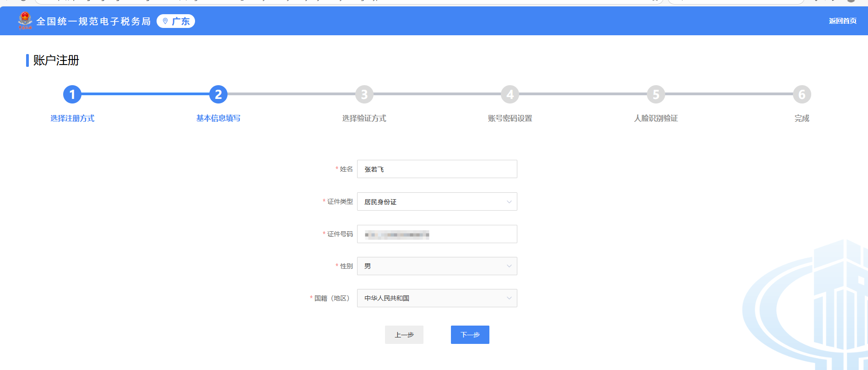Select the 人脸识别验证 step label
The image size is (868, 370).
(656, 118)
